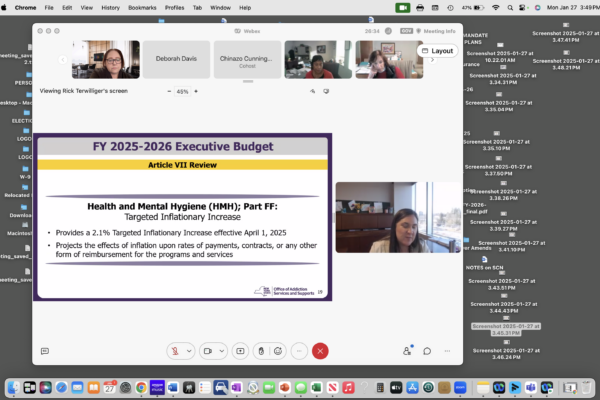Open Excel from the Dock

pos(316,388)
